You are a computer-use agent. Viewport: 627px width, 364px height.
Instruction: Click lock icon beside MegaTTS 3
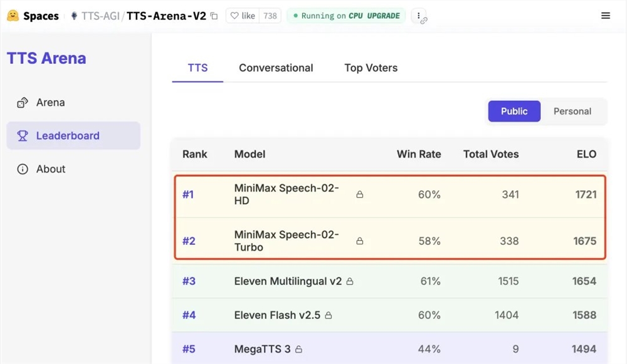[x=299, y=350]
